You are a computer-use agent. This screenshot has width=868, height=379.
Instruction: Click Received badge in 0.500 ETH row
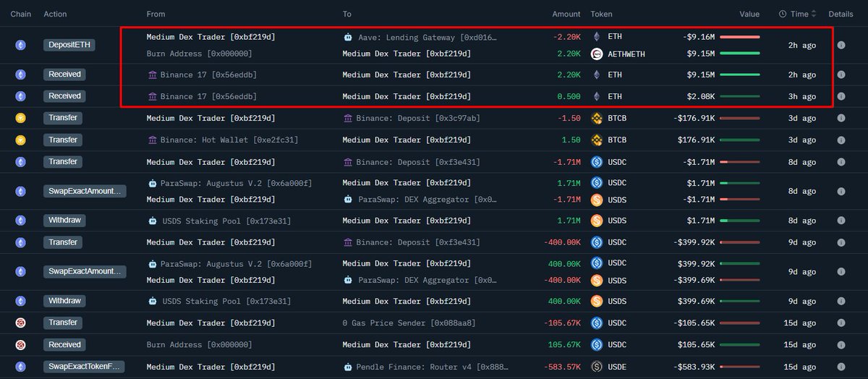point(64,96)
